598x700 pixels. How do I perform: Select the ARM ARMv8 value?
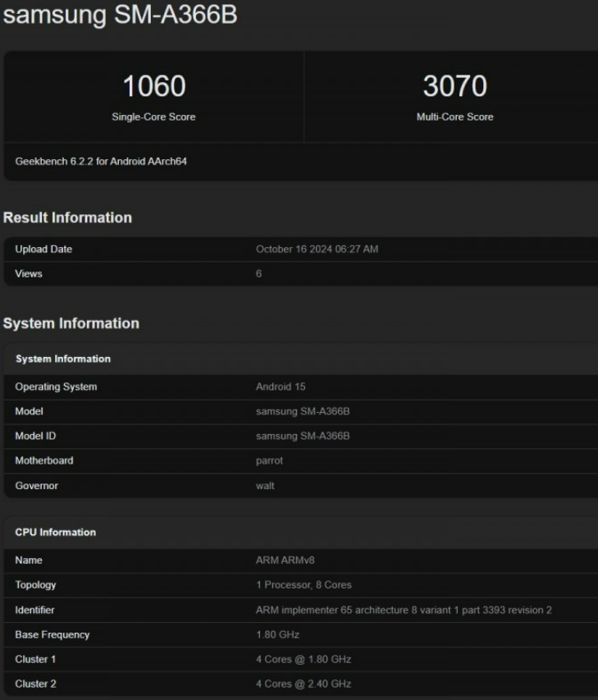click(x=285, y=560)
